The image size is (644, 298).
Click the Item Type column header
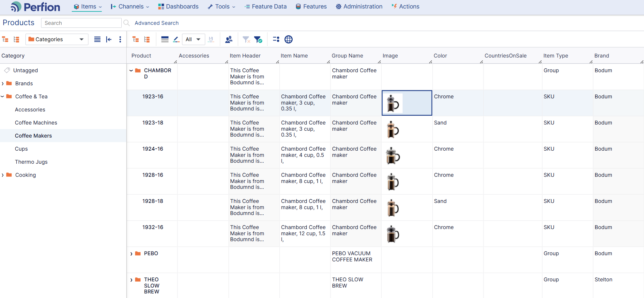556,56
